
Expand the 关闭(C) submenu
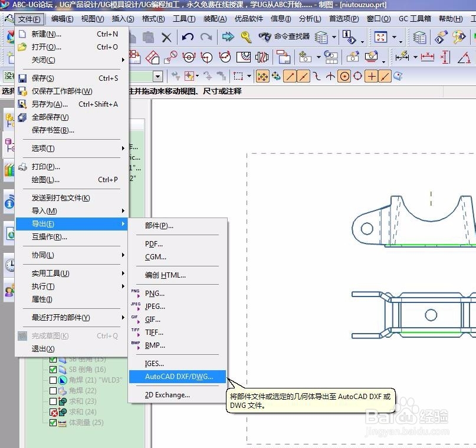tap(71, 60)
